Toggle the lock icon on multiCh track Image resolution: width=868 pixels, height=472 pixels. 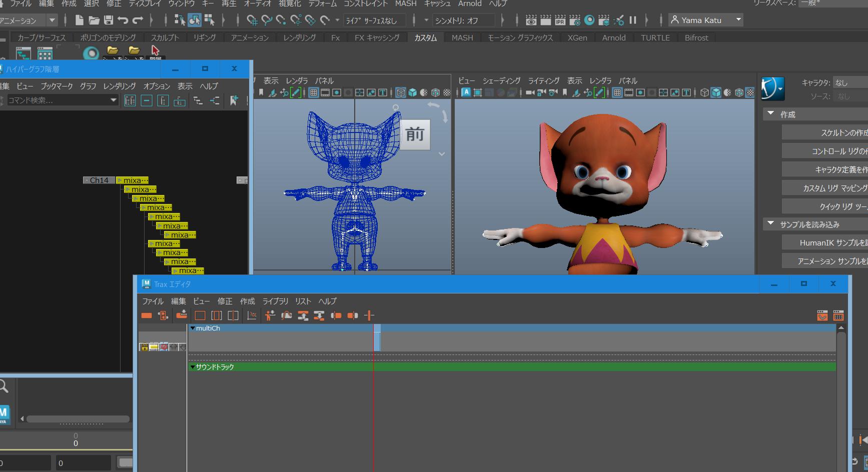pyautogui.click(x=144, y=347)
